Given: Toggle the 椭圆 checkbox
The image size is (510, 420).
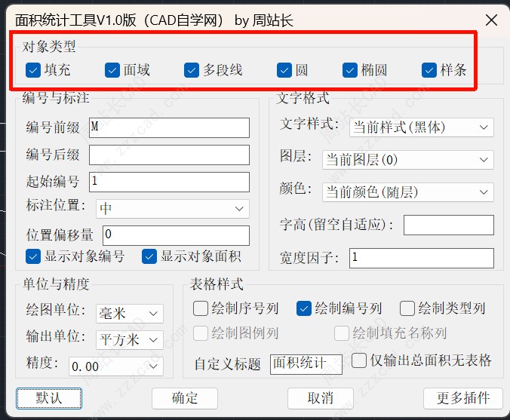Looking at the screenshot, I should pyautogui.click(x=349, y=70).
